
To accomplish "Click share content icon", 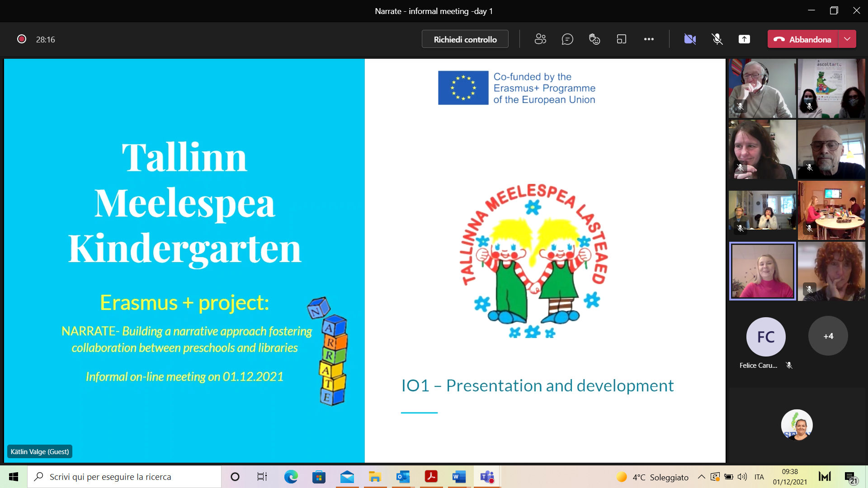I will [744, 39].
